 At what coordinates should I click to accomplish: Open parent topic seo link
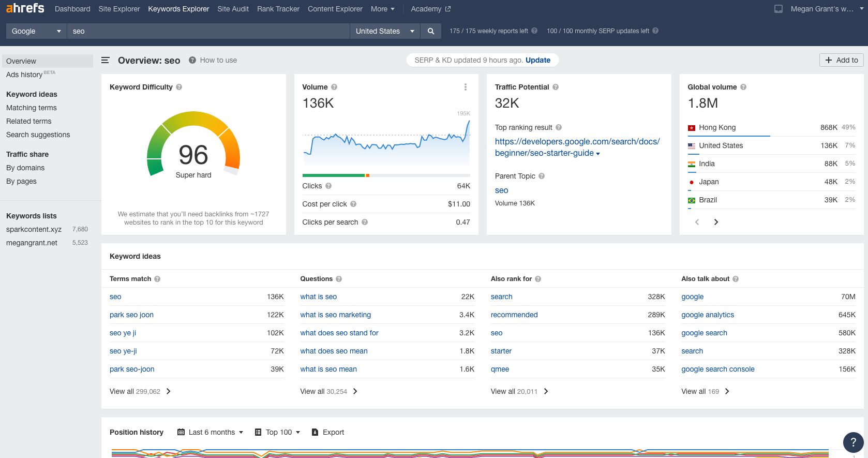[x=501, y=190]
